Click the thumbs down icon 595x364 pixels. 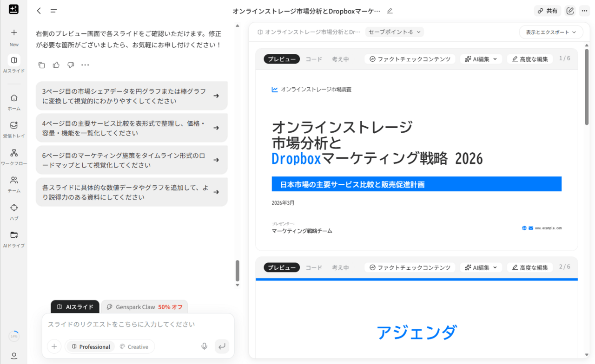[x=71, y=65]
